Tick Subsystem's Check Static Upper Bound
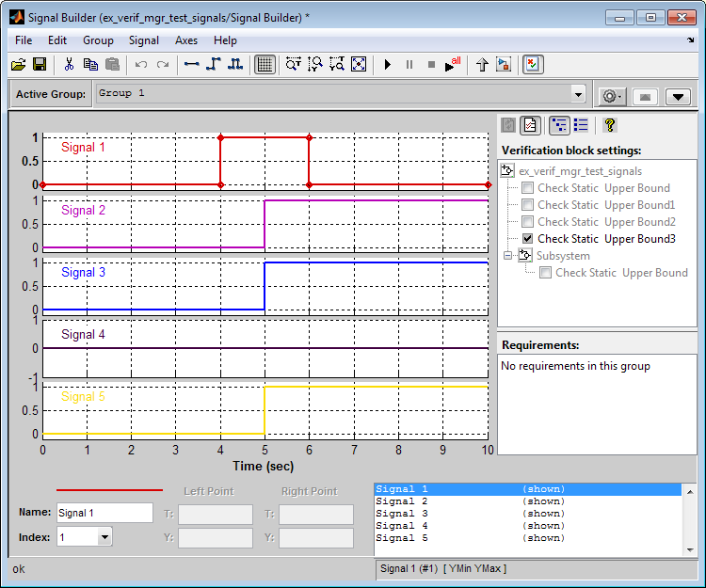Screen dimensions: 706x588 [546, 273]
